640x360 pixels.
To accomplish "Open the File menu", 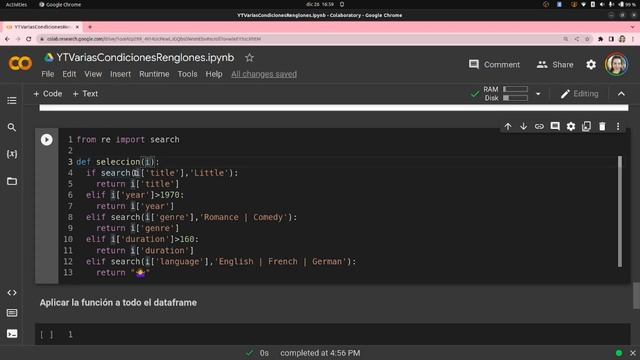I will [47, 74].
